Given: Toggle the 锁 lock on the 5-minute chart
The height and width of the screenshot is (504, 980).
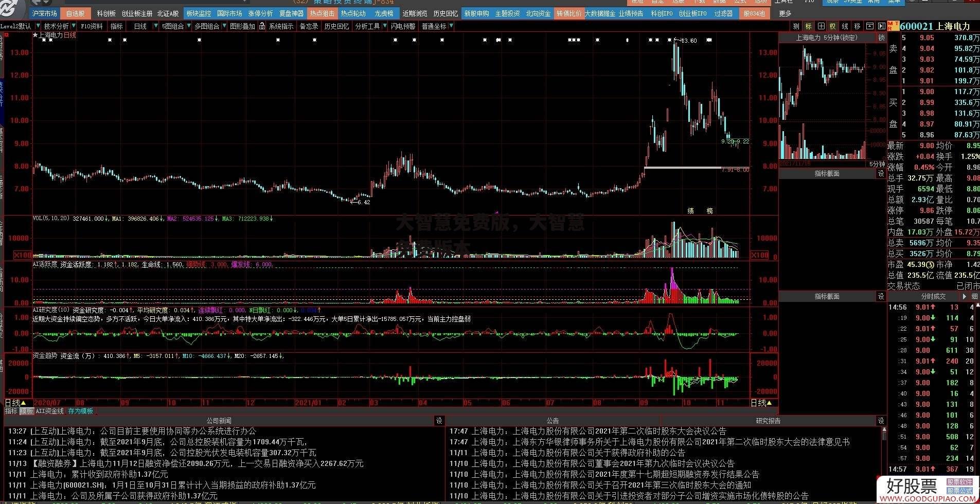Looking at the screenshot, I should [881, 38].
